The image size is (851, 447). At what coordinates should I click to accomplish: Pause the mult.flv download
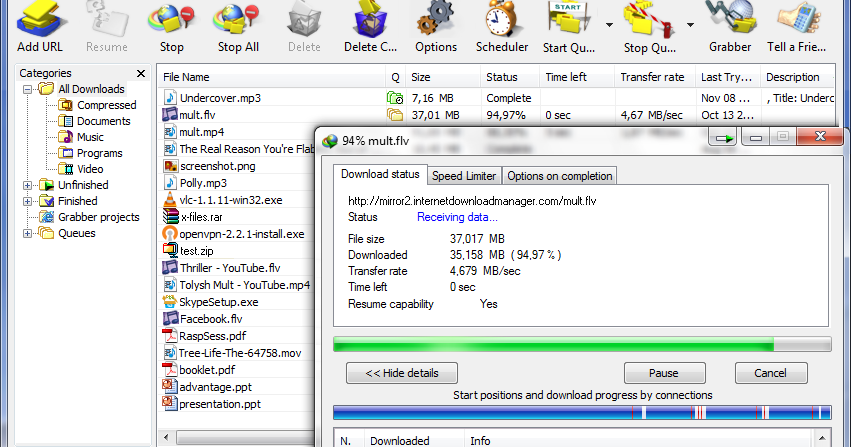[x=664, y=373]
